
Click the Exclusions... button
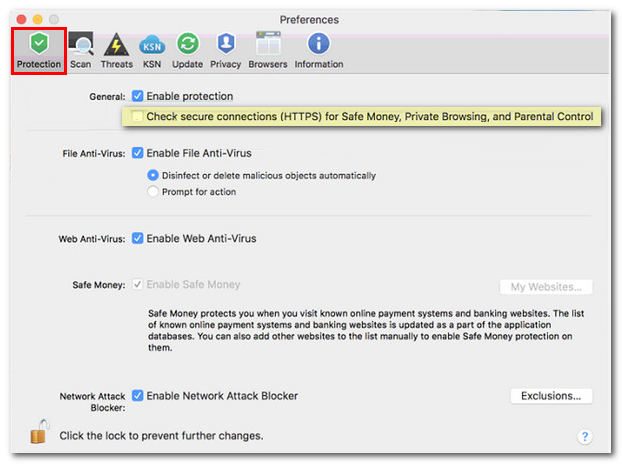pos(551,396)
